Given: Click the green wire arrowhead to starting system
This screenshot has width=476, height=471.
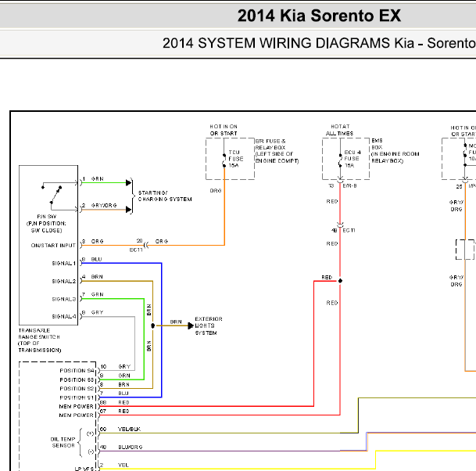Looking at the screenshot, I should pyautogui.click(x=128, y=182).
